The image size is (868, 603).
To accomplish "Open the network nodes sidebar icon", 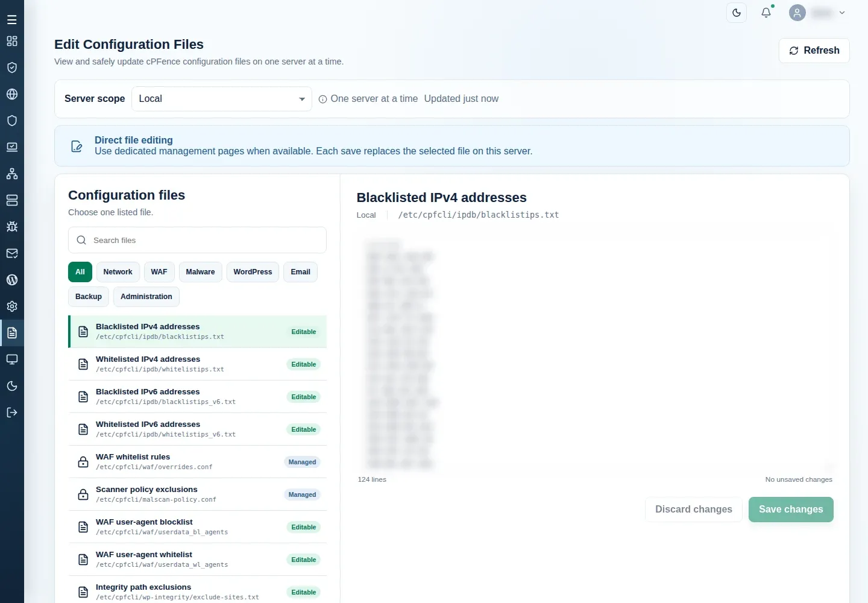I will point(11,174).
